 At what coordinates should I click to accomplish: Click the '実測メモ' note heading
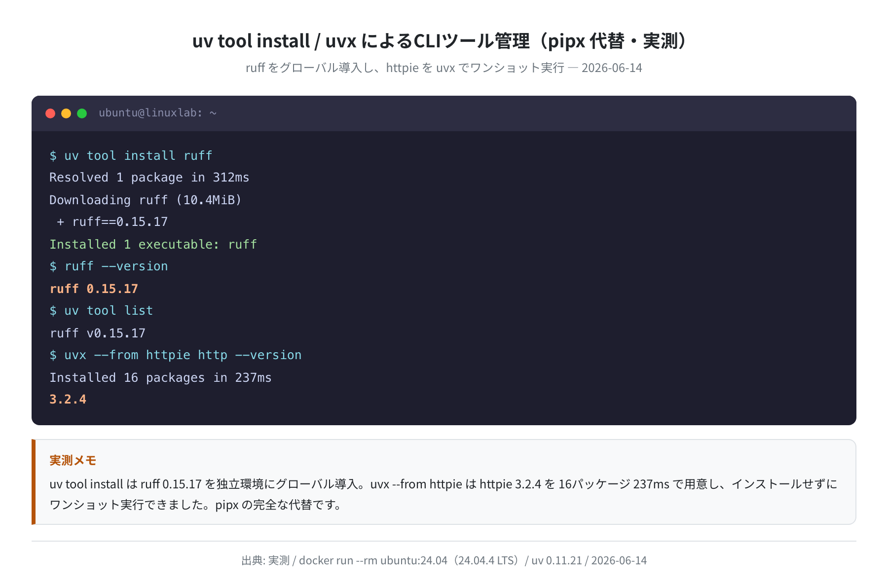(73, 460)
